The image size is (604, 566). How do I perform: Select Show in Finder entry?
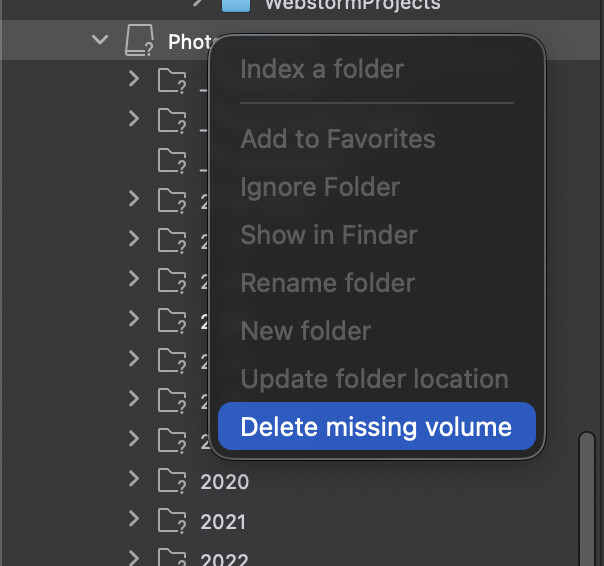click(x=329, y=235)
